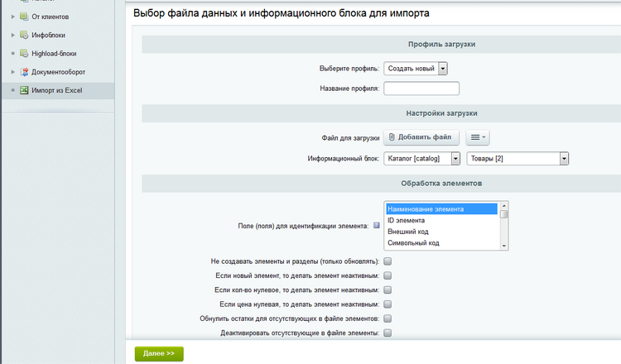Click the Highload-блоки sidebar icon
This screenshot has height=364, width=621.
pyautogui.click(x=24, y=54)
